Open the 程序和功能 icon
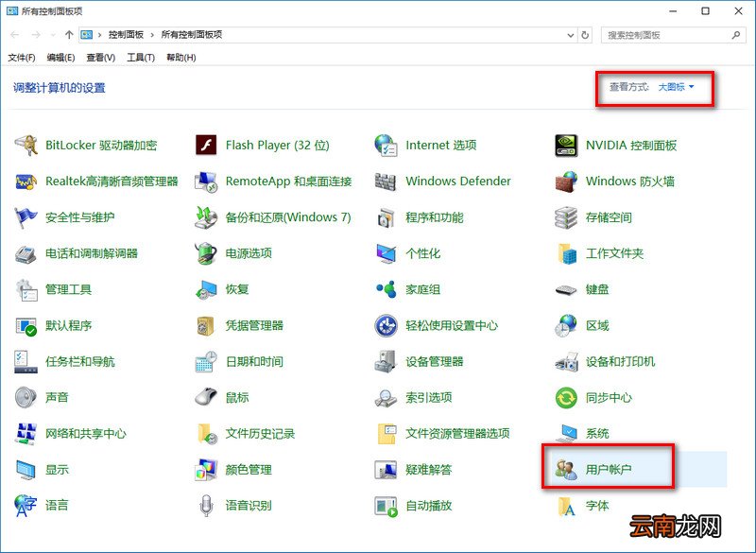 coord(386,217)
